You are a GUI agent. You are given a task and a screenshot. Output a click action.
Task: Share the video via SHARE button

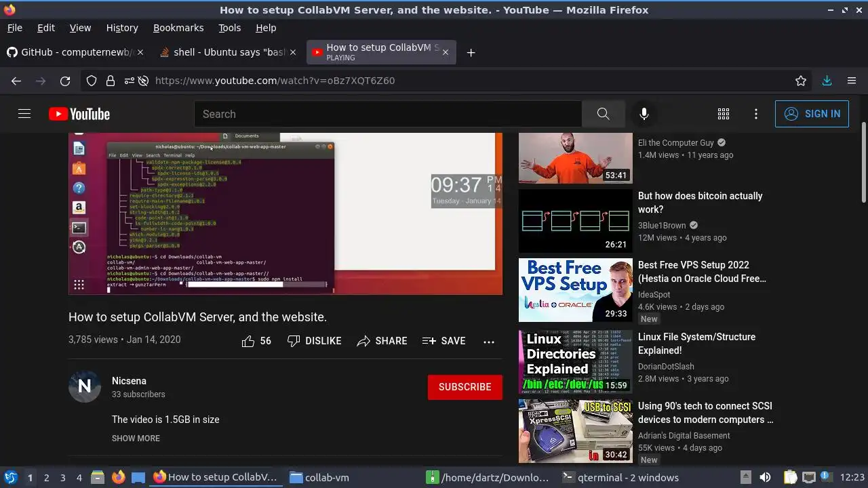tap(382, 341)
